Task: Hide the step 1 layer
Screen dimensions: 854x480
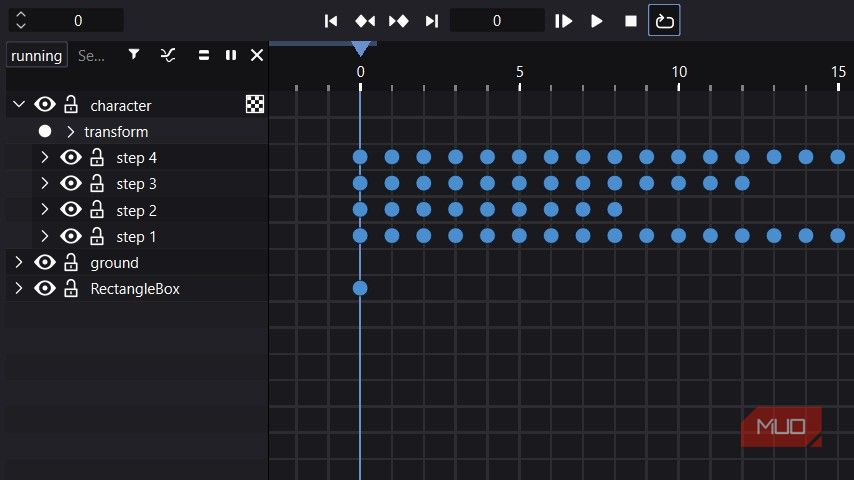Action: tap(71, 236)
